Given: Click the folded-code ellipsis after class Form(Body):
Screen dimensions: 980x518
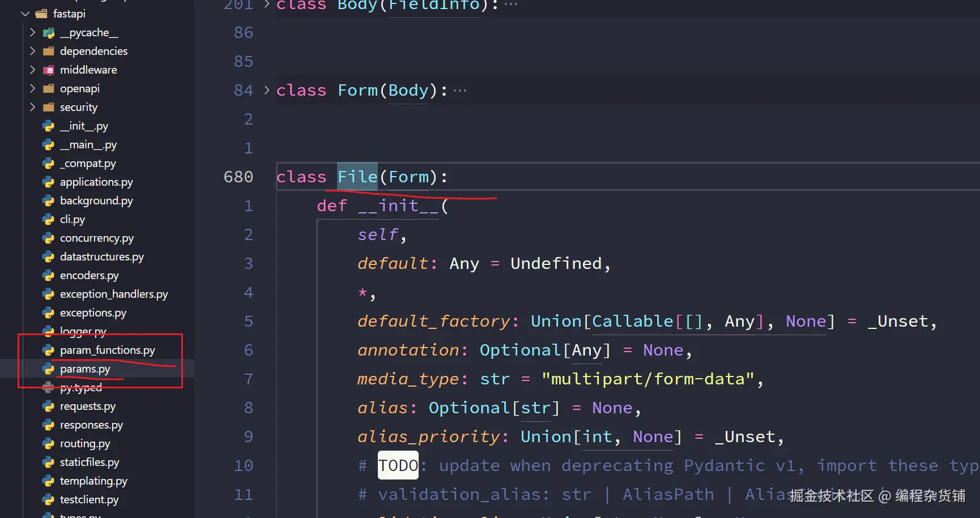Looking at the screenshot, I should [x=460, y=91].
